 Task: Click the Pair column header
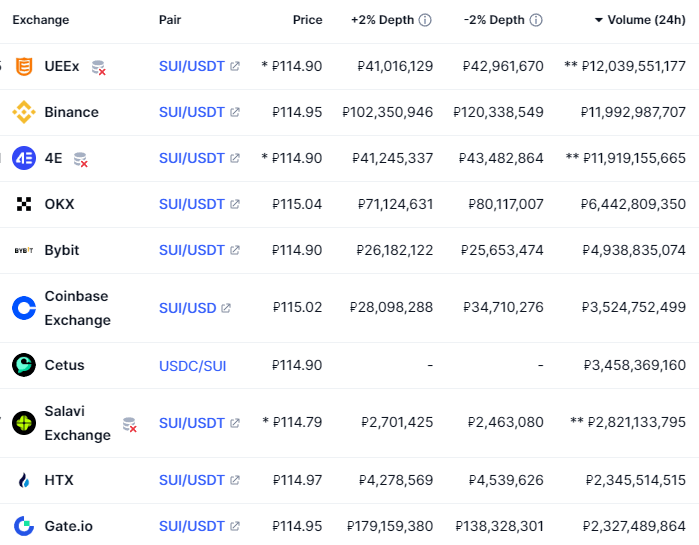(x=170, y=20)
